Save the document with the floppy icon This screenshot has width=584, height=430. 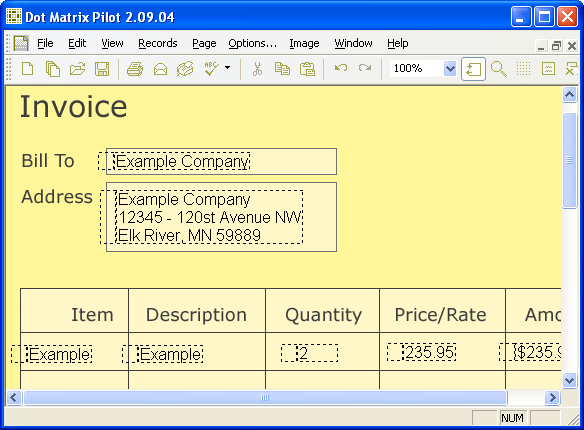point(102,69)
